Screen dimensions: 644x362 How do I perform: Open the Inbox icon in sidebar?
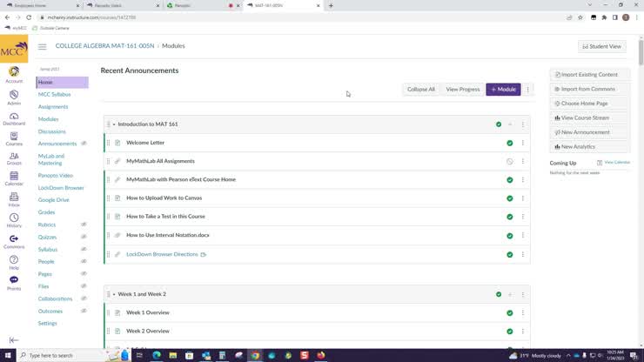click(x=14, y=198)
